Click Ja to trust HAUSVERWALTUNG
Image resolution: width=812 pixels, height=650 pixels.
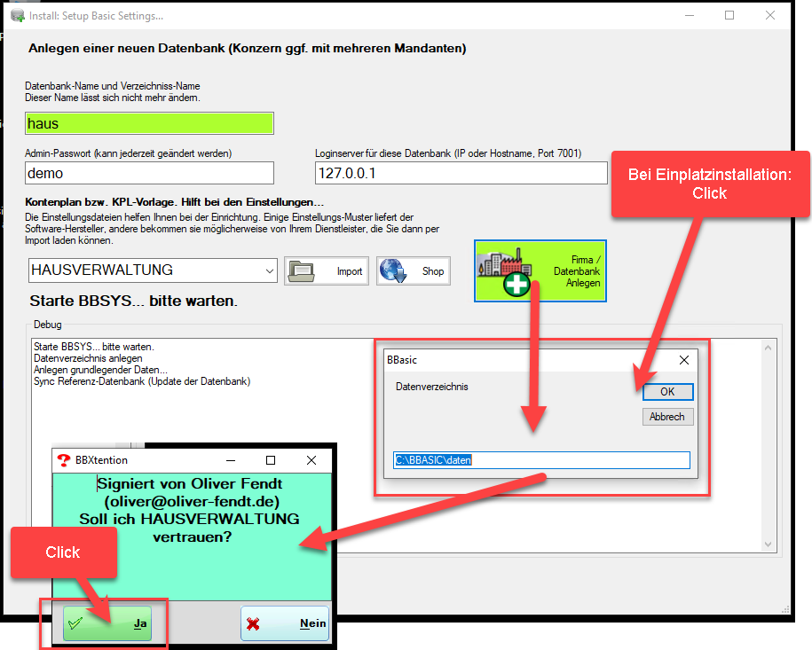tap(107, 623)
